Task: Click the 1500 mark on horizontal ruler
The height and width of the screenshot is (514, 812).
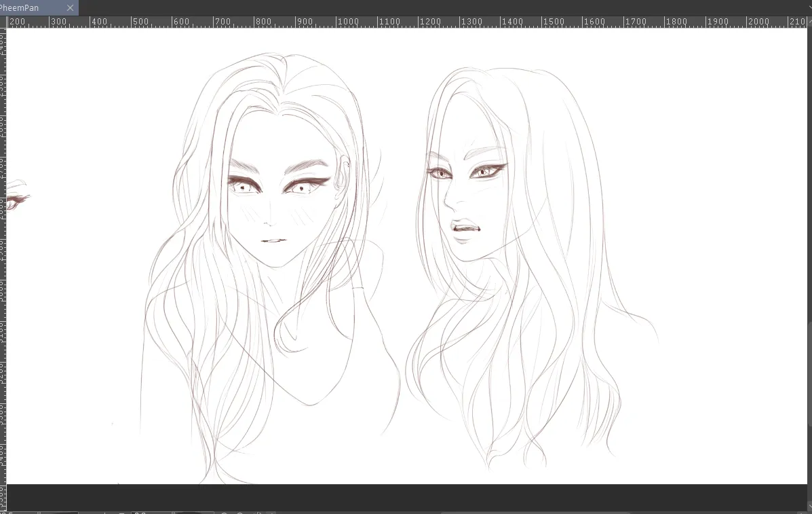Action: 554,22
